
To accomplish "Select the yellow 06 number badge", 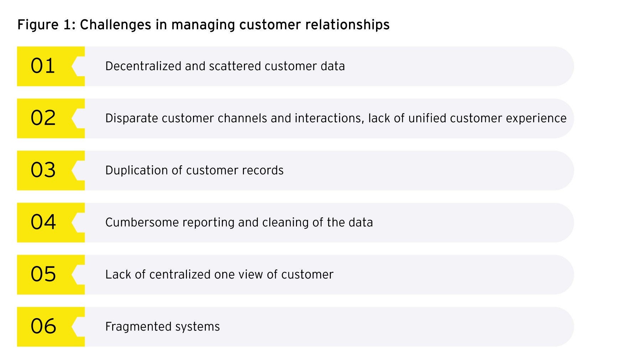I will pos(43,327).
